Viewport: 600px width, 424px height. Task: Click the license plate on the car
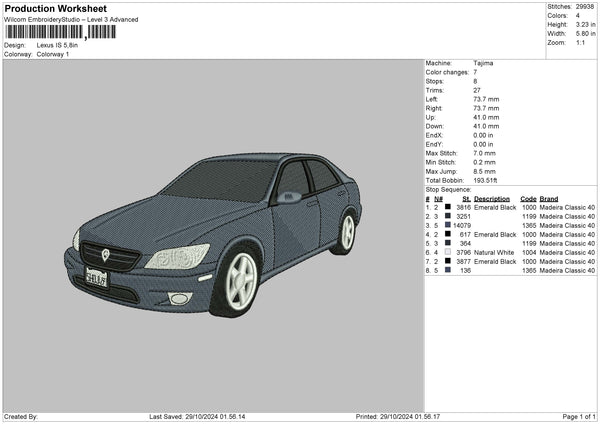coord(96,278)
